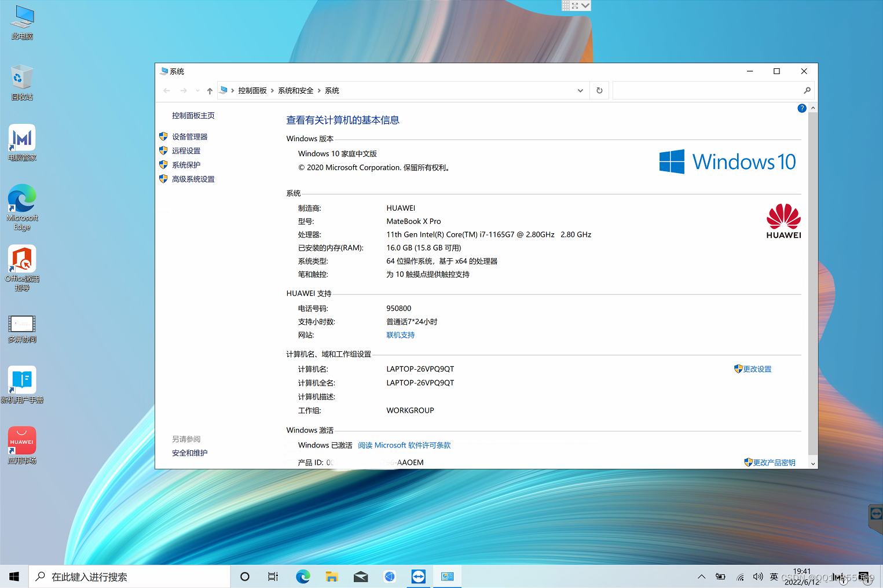Viewport: 883px width, 588px height.
Task: Launch Edge from the taskbar
Action: tap(303, 576)
